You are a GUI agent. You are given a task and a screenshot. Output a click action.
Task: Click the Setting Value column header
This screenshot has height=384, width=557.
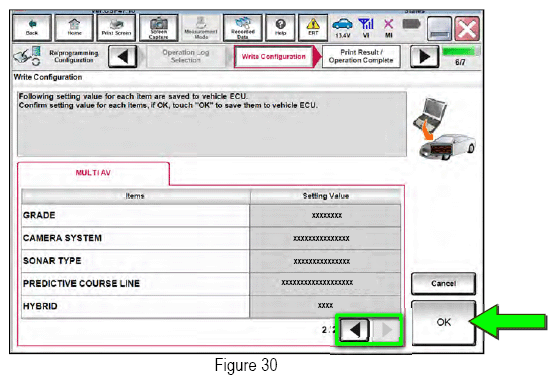(x=326, y=196)
